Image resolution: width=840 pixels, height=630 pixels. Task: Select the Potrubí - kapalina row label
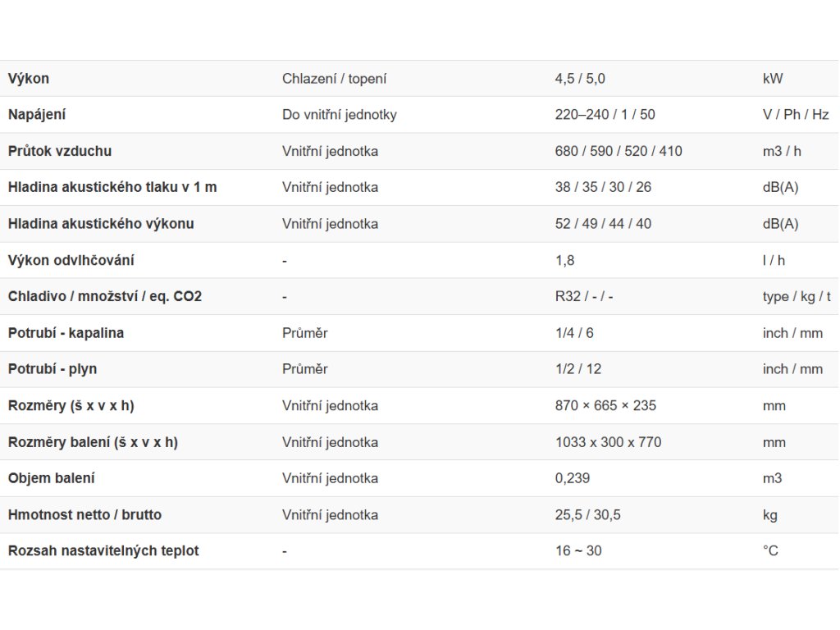[x=66, y=333]
